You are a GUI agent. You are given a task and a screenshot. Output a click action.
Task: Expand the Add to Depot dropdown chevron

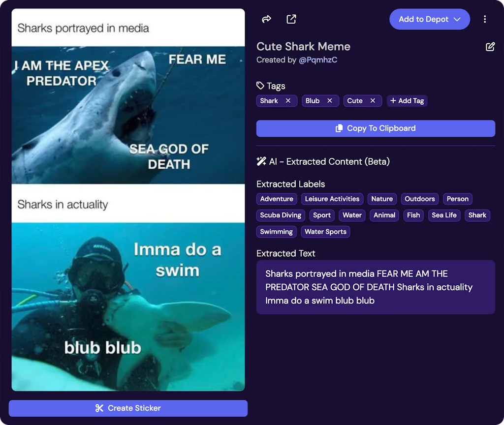click(x=458, y=19)
